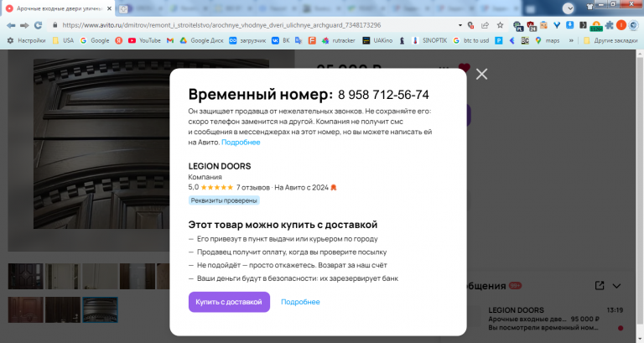Close the temporary number popup
Image resolution: width=644 pixels, height=343 pixels.
tap(481, 74)
